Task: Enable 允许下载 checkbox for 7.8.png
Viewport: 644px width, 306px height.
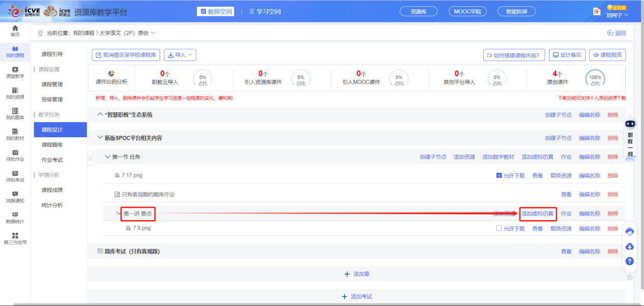Action: tap(499, 229)
